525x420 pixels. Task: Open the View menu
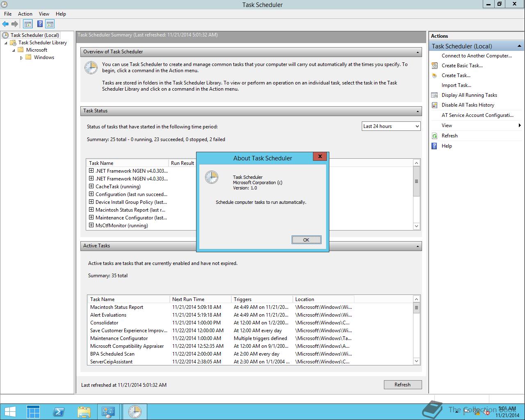pyautogui.click(x=44, y=14)
